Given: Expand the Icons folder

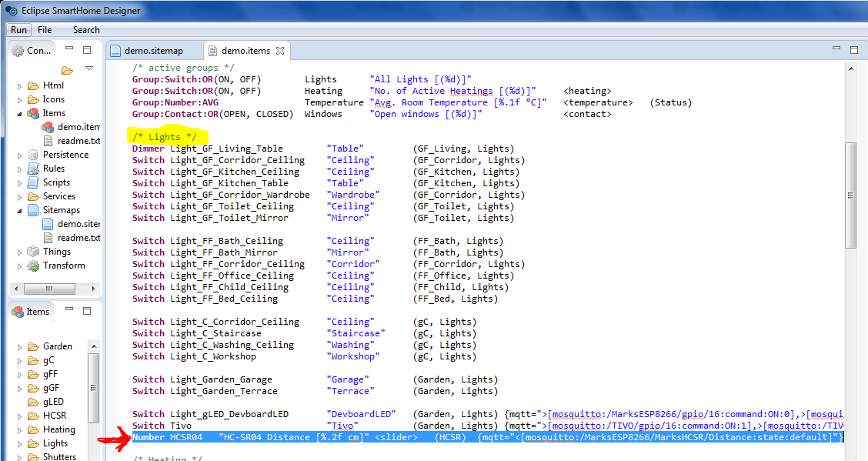Looking at the screenshot, I should (19, 99).
